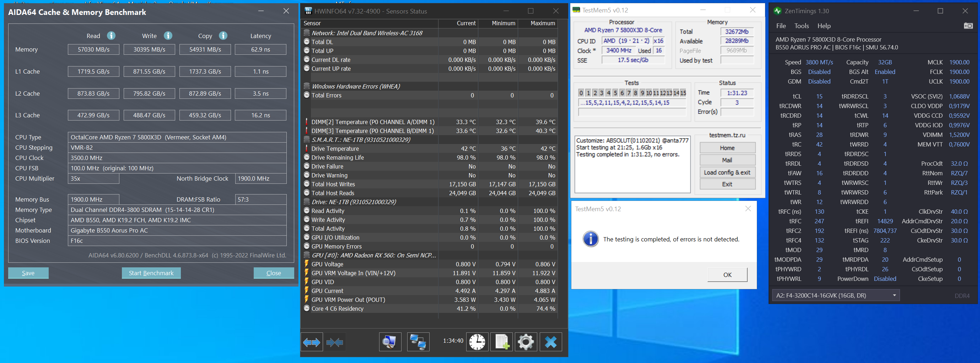Screen dimensions: 980x363
Task: Click the icon on Total Errors sensor row
Action: [x=307, y=95]
